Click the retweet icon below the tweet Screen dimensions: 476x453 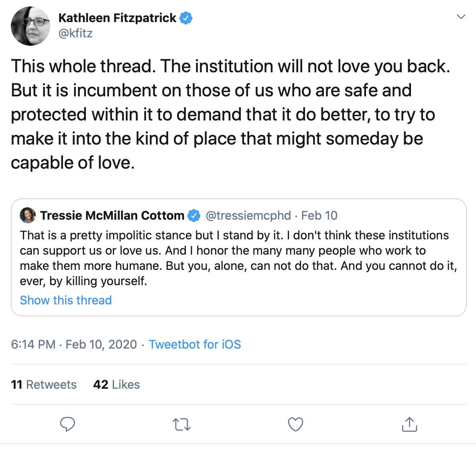pyautogui.click(x=182, y=424)
